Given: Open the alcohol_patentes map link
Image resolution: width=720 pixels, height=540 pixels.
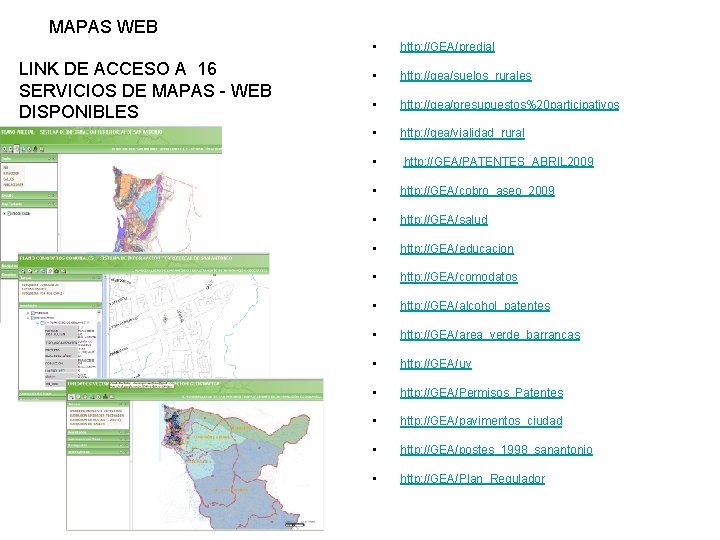Looking at the screenshot, I should (475, 306).
